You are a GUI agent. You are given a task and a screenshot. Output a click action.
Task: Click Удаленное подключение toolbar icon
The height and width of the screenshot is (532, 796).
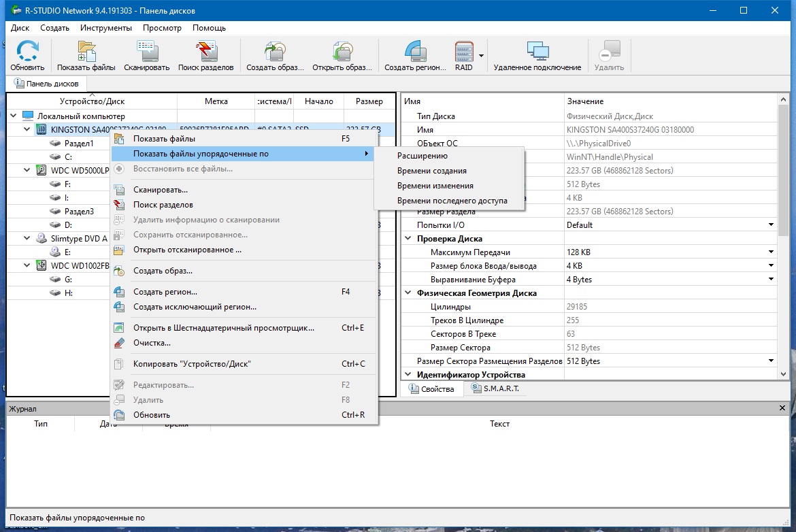(537, 56)
